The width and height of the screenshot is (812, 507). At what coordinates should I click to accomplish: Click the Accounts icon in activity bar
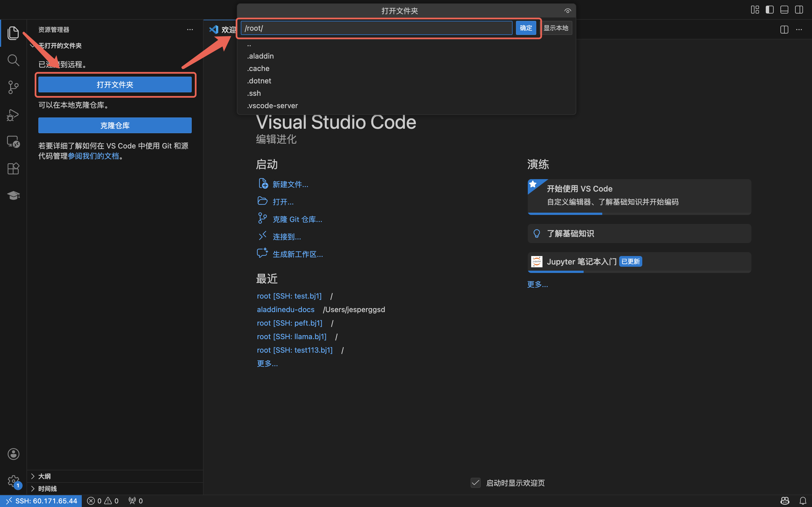(13, 454)
